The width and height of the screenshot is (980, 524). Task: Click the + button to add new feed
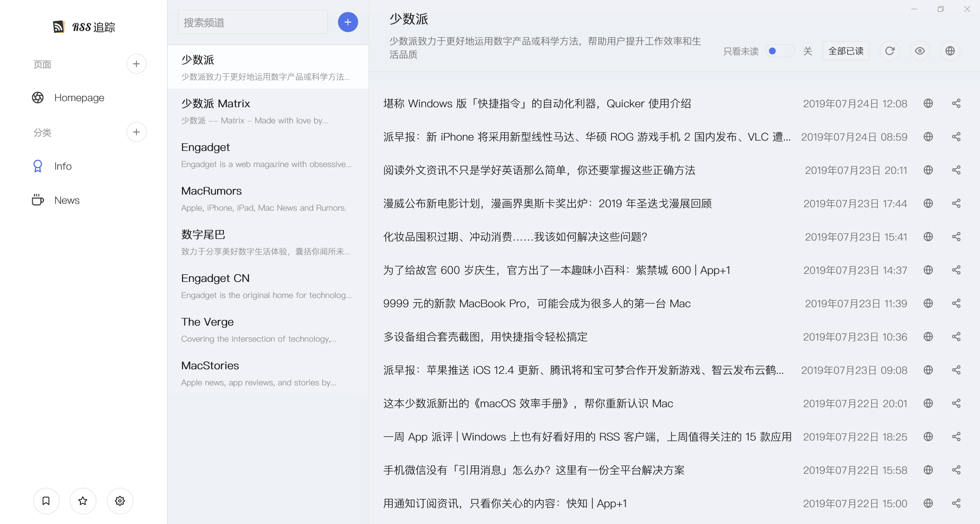click(347, 23)
